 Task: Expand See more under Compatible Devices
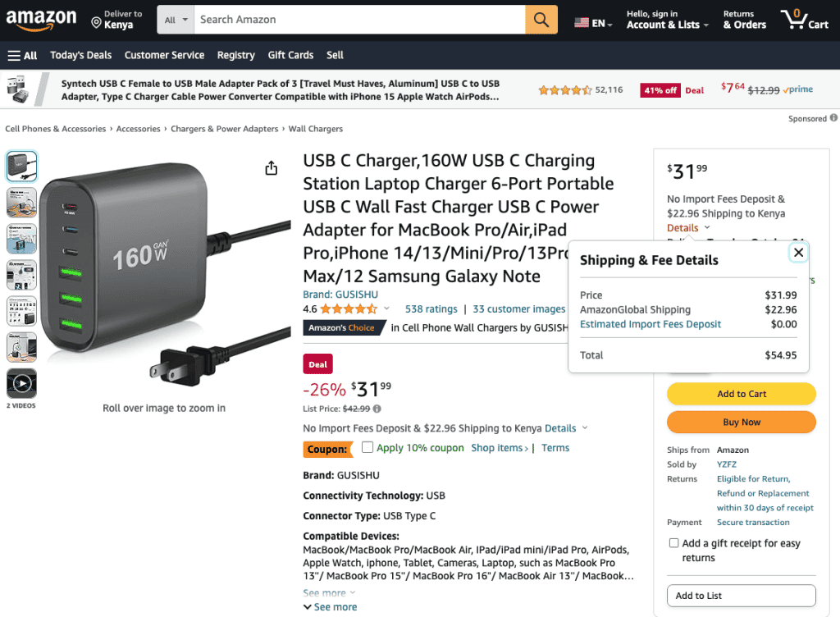tap(323, 592)
